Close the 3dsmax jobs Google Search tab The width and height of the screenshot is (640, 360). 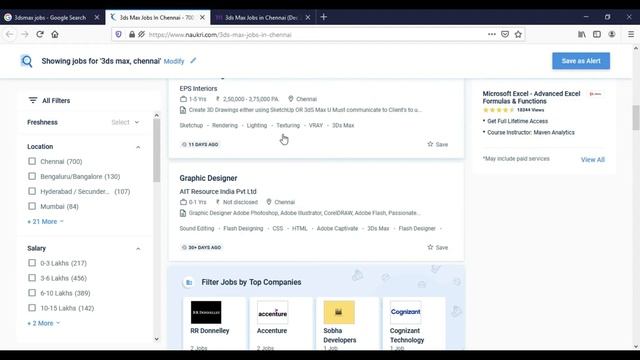tap(97, 17)
